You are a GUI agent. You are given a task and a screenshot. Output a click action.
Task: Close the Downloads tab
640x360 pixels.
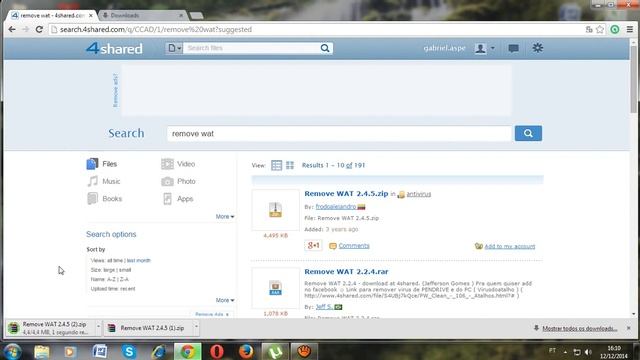tap(181, 15)
